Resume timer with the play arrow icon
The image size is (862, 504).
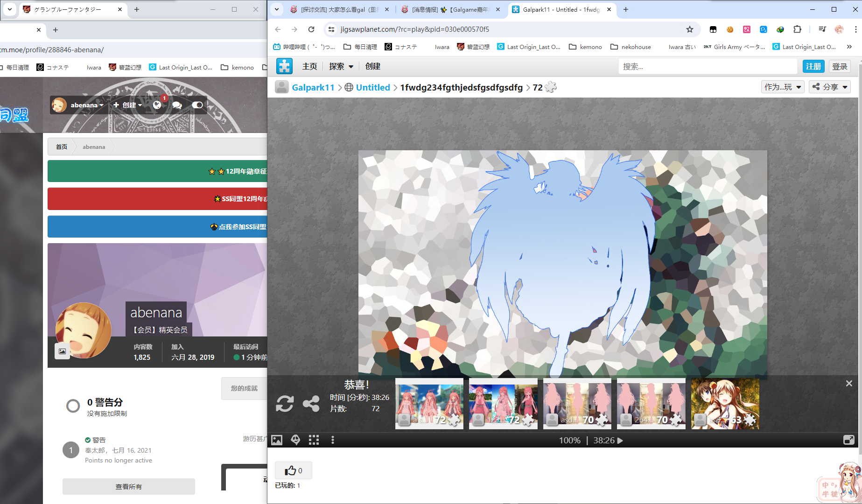(620, 441)
